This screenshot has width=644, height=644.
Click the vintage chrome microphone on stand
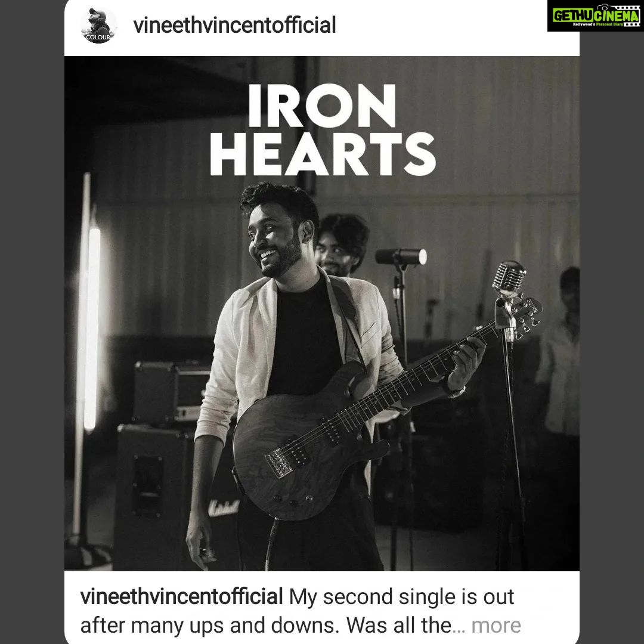tap(509, 278)
